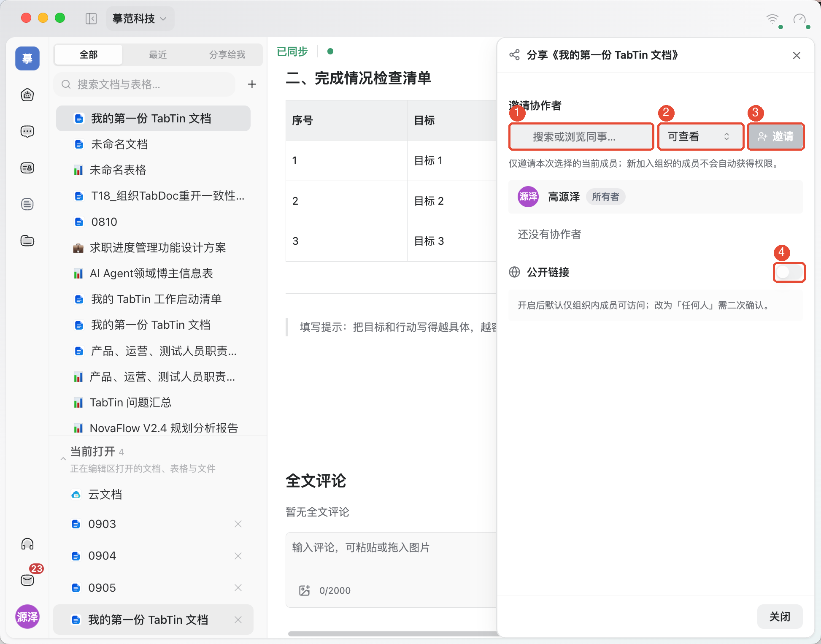
Task: Open highlighted 我的第一份 TabTin 文档 in list
Action: click(153, 118)
